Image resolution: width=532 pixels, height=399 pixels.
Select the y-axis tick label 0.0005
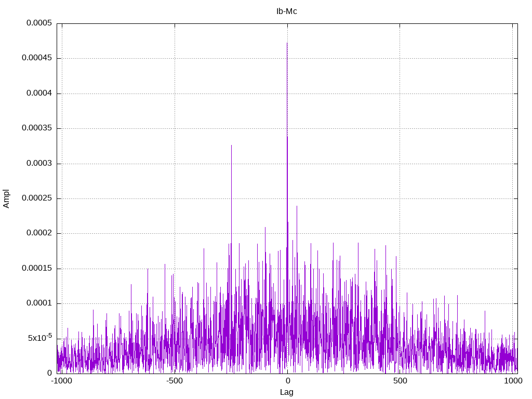point(39,23)
